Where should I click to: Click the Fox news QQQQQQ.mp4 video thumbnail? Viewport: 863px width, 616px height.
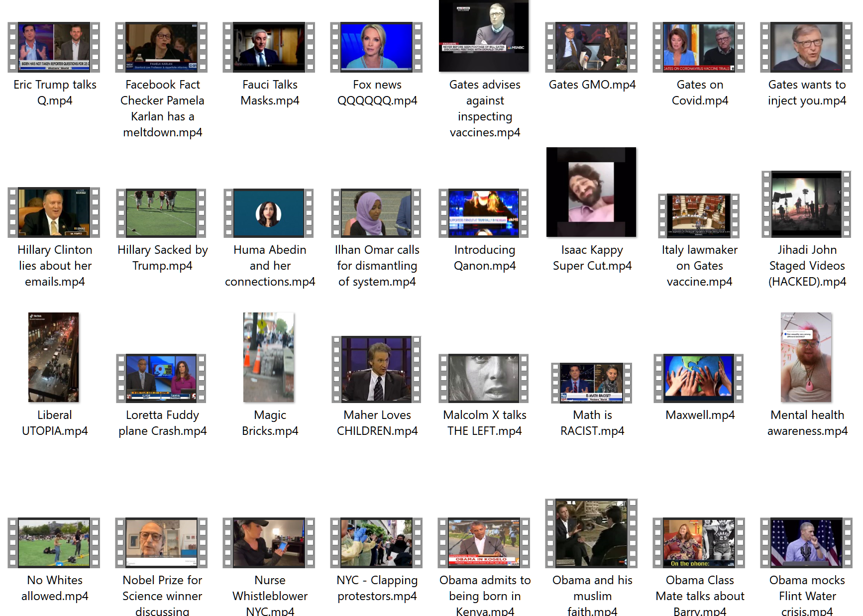click(377, 47)
